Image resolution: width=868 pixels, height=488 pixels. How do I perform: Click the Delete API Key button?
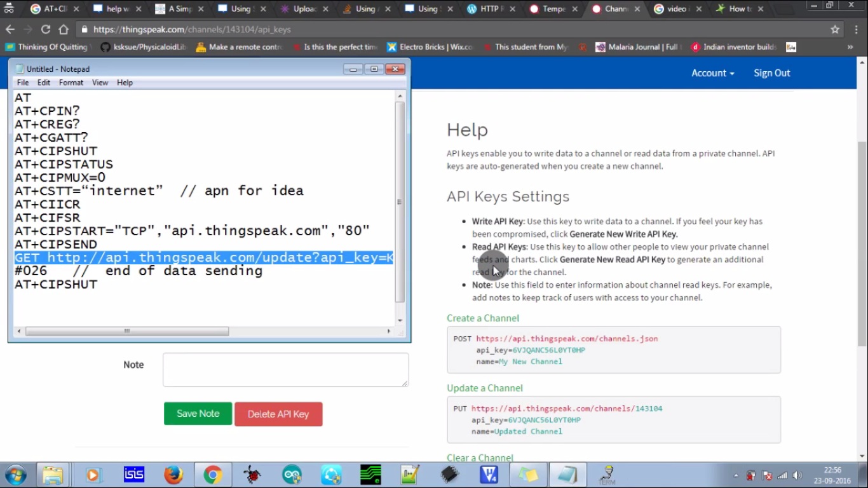coord(278,414)
